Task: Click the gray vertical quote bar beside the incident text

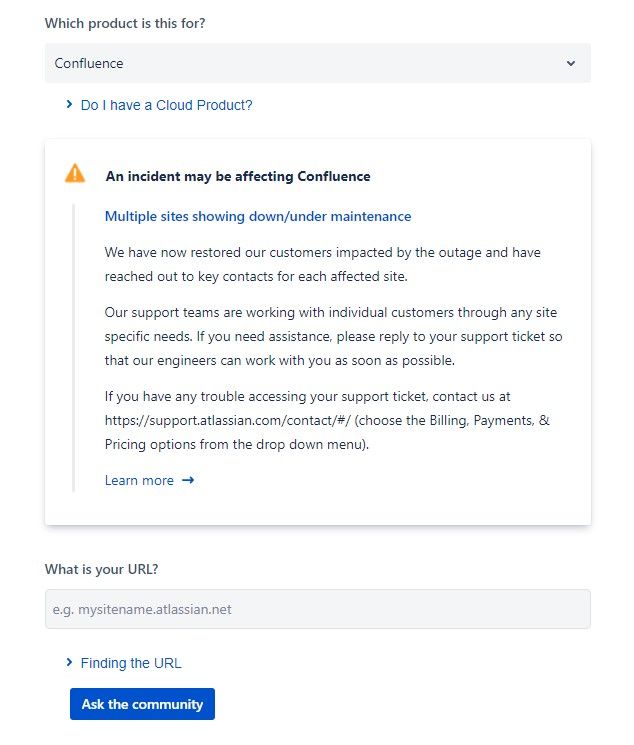Action: click(x=73, y=348)
